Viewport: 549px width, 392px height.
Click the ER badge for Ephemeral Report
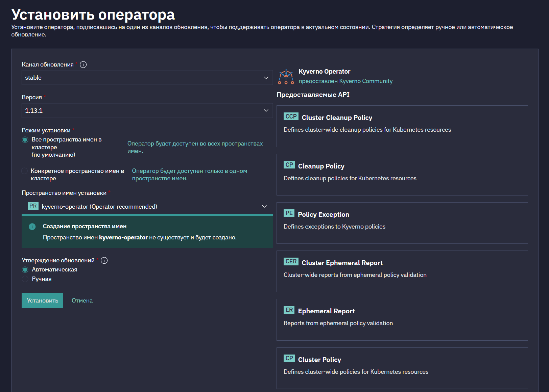pyautogui.click(x=289, y=310)
